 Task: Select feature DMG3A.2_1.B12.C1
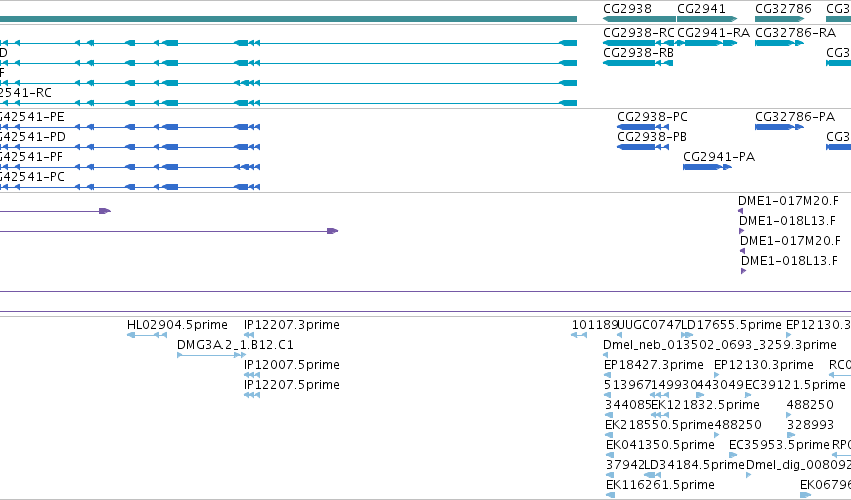(235, 345)
